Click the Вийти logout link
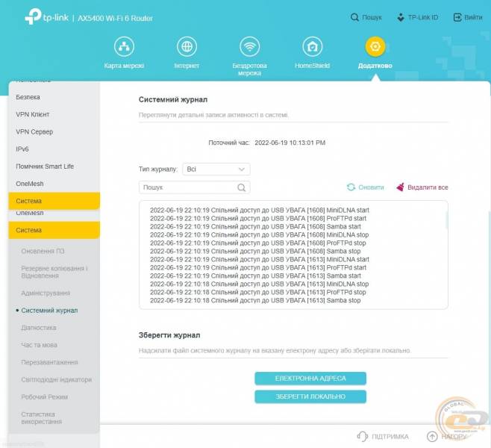This screenshot has width=491, height=448. tap(473, 17)
